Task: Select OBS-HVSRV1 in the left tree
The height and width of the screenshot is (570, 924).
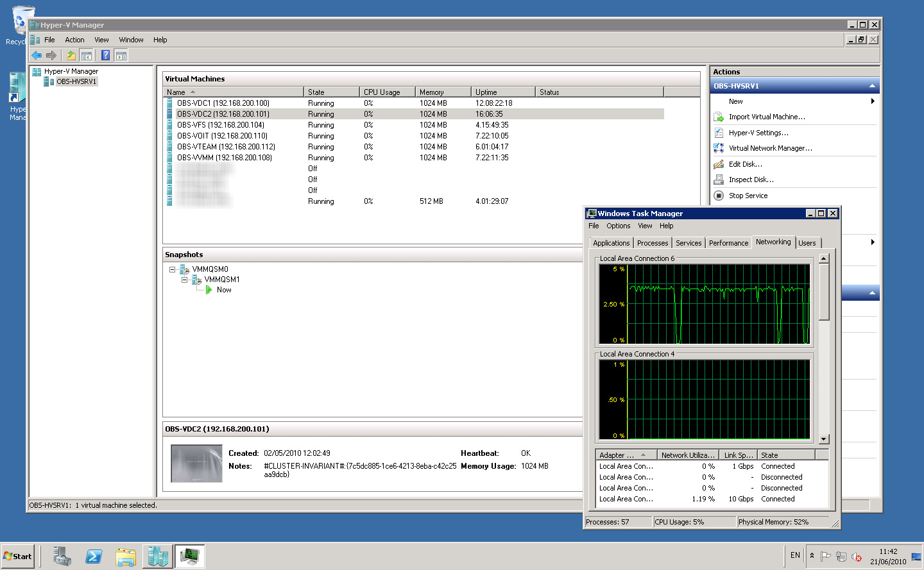Action: [x=77, y=81]
